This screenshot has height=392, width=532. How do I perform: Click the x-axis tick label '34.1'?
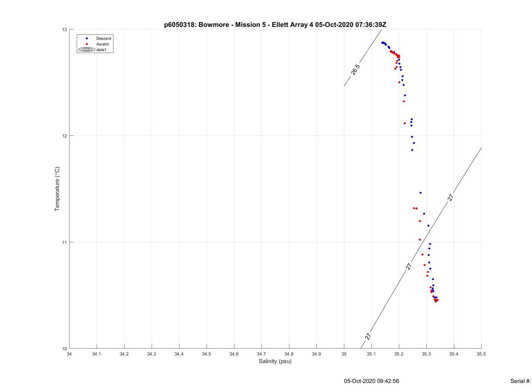[x=97, y=354]
